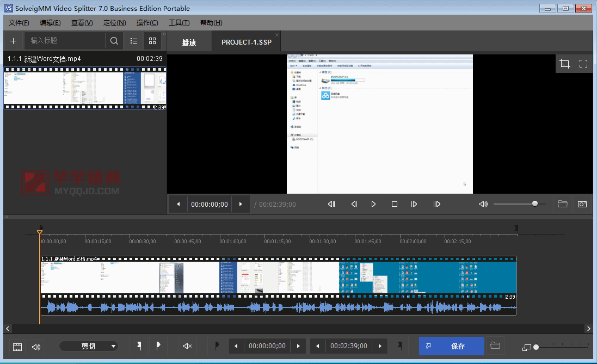Click the timeline video clip strip
The image size is (597, 364).
pyautogui.click(x=278, y=277)
